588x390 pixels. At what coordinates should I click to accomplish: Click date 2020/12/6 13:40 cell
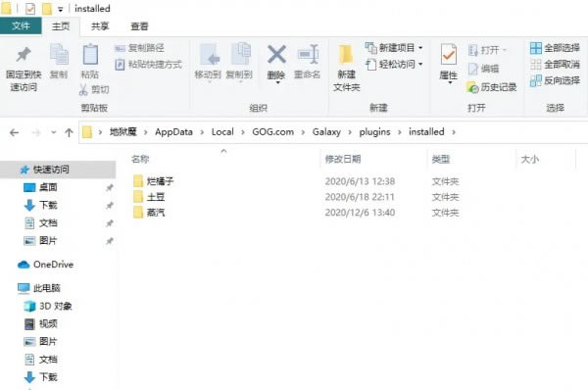click(x=360, y=213)
